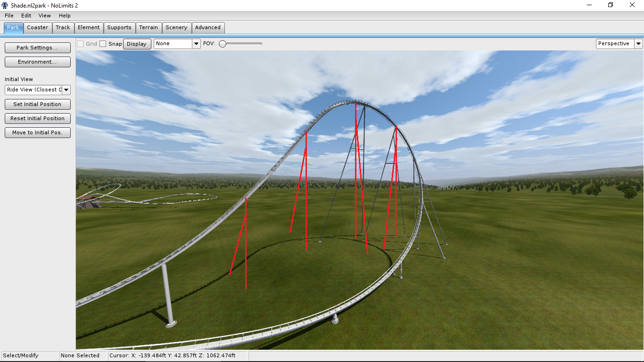Open the Initial View Ride View dropdown
The width and height of the screenshot is (644, 362).
(66, 90)
